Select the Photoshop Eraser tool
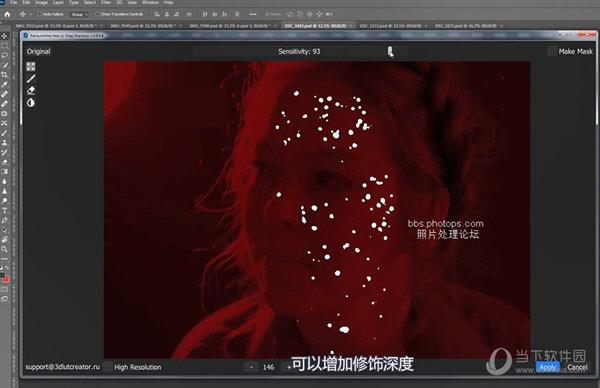This screenshot has width=600, height=388. point(5,162)
